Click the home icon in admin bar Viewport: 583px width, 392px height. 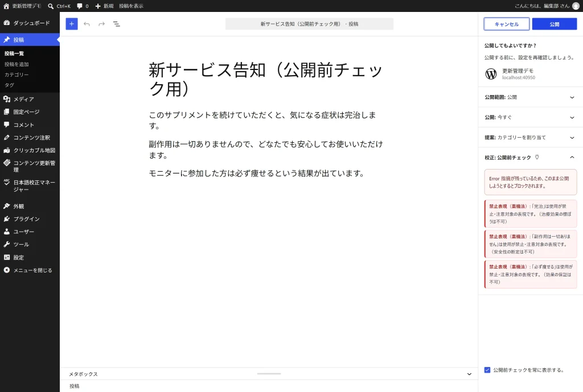coord(6,6)
